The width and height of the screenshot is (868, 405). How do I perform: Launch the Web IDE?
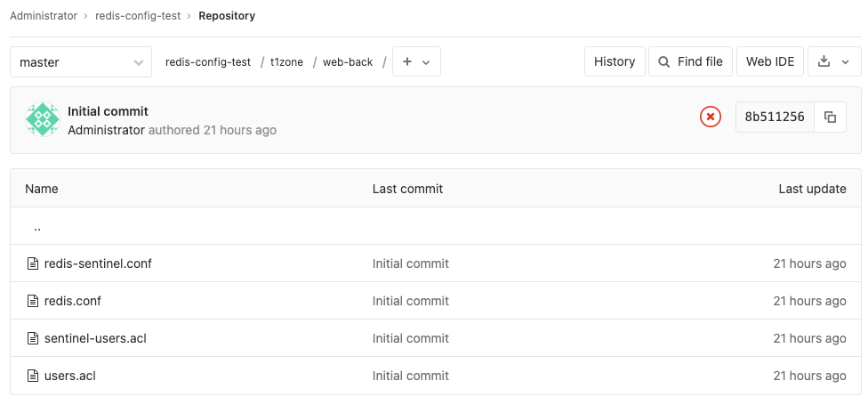770,61
